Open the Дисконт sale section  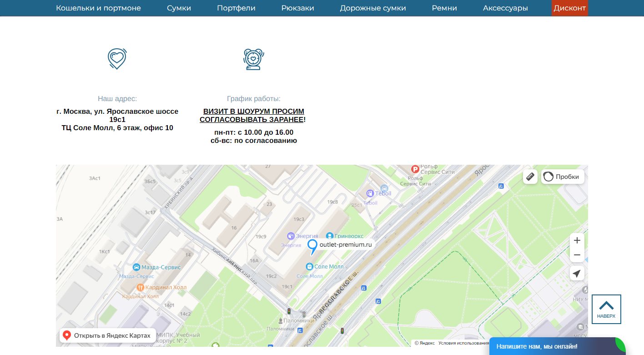click(570, 8)
